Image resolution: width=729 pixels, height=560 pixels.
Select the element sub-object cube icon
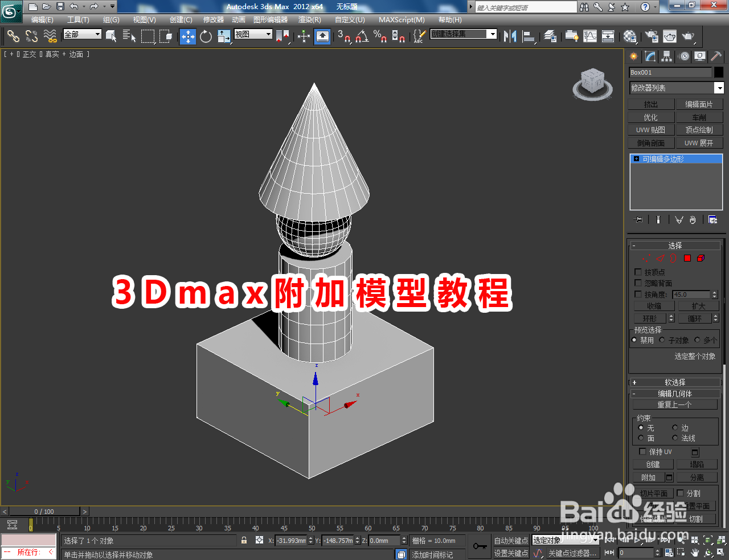700,258
